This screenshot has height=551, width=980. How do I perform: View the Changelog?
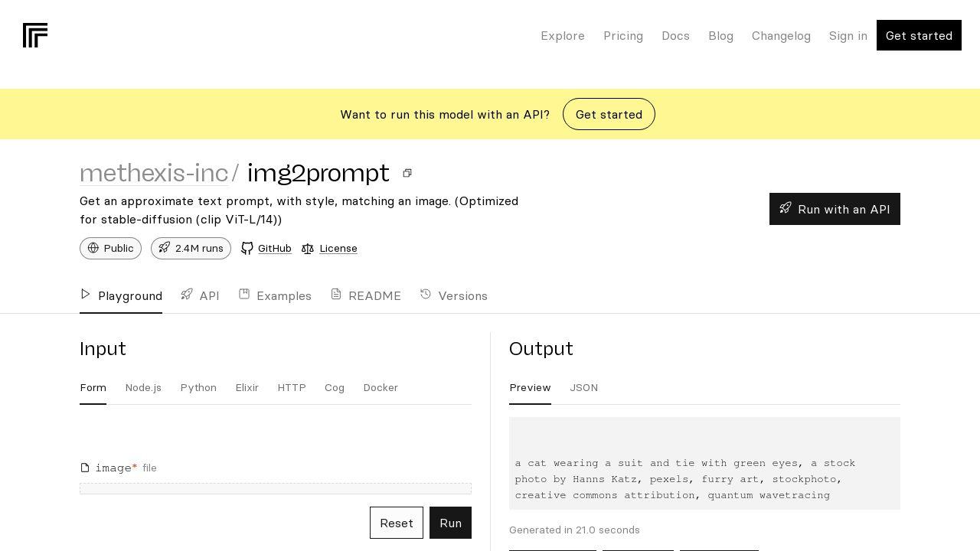tap(781, 36)
